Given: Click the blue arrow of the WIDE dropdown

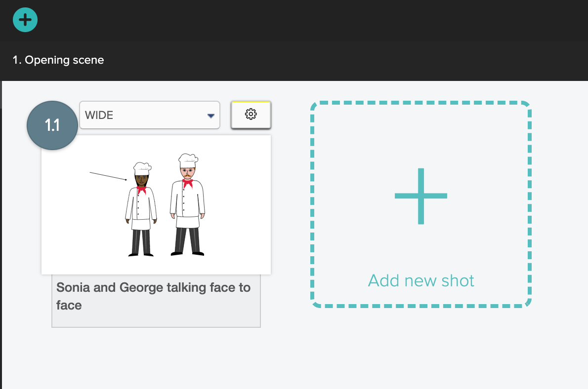Looking at the screenshot, I should coord(211,116).
